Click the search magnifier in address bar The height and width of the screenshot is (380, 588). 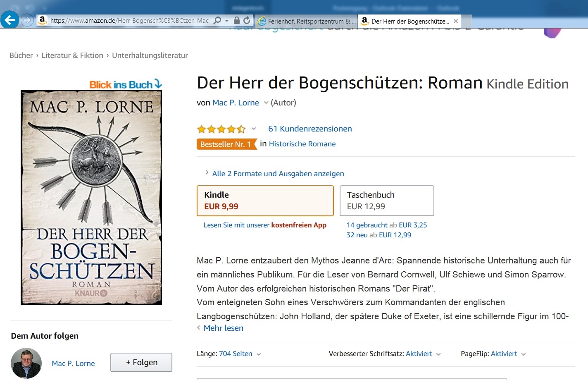pos(217,20)
